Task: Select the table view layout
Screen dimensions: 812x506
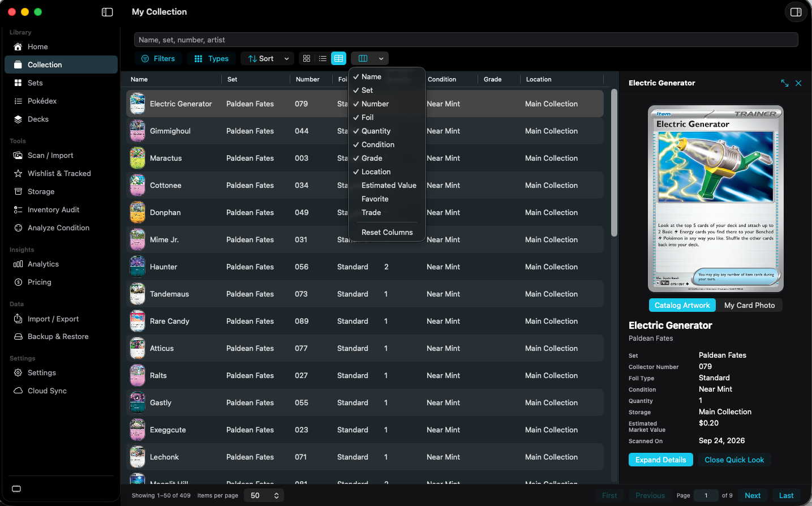Action: pyautogui.click(x=338, y=58)
